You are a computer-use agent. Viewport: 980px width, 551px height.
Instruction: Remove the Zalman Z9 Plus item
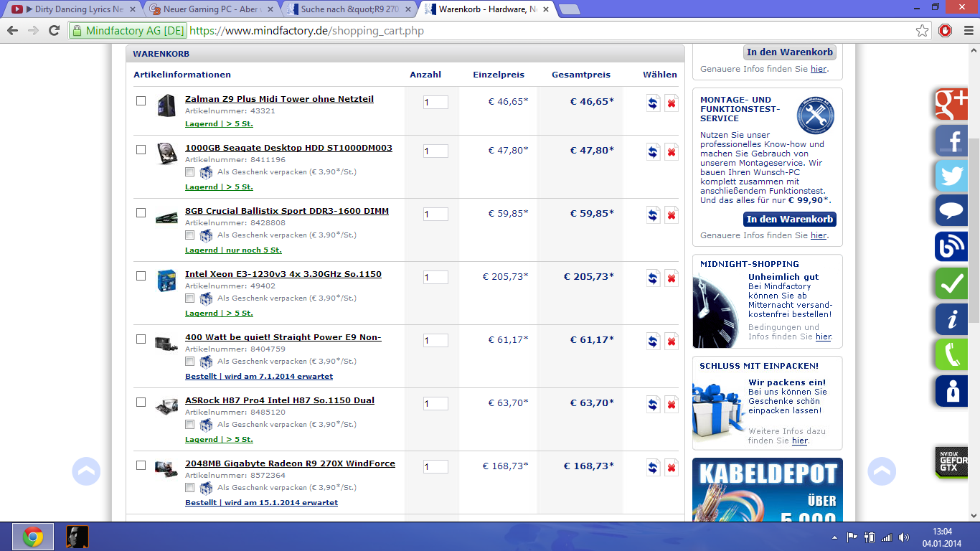tap(672, 103)
